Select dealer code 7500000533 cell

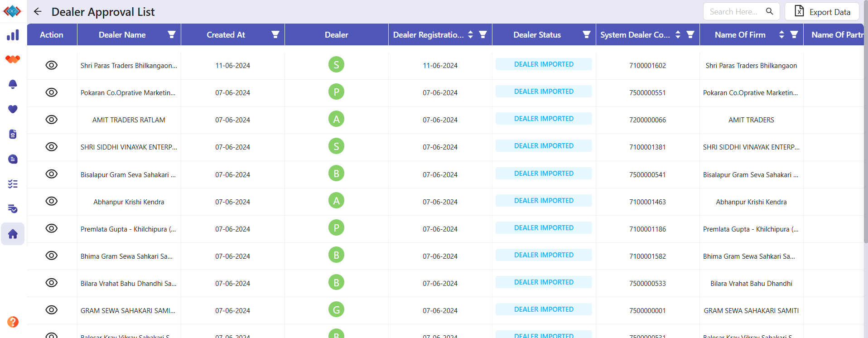pos(647,284)
